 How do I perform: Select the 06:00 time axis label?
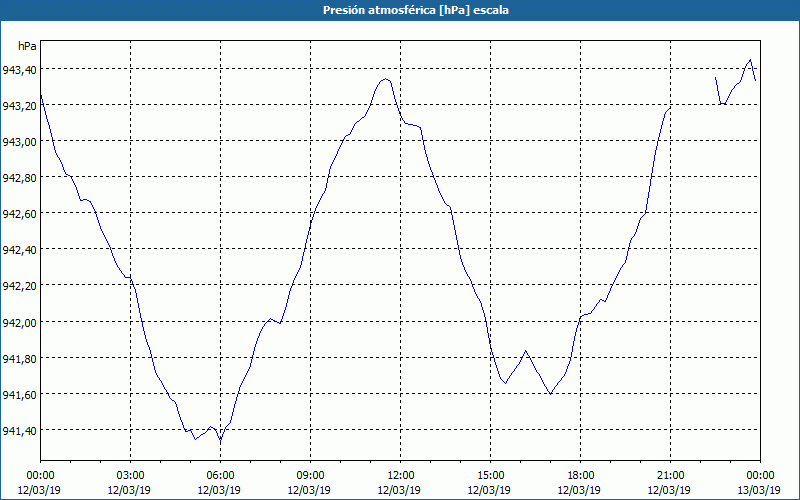click(220, 476)
